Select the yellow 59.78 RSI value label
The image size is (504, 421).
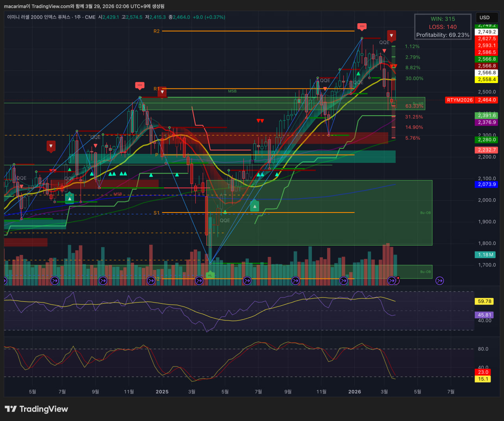click(x=484, y=301)
